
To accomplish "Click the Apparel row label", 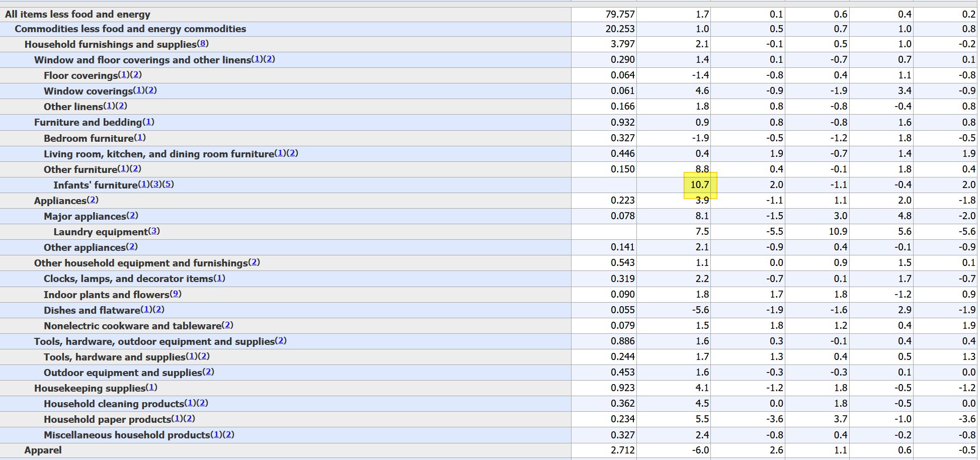I will coord(43,450).
